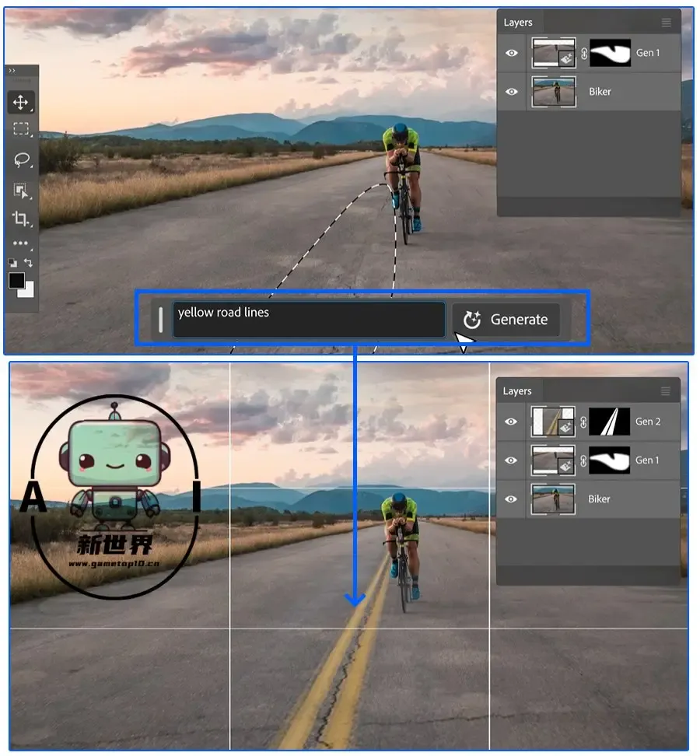
Task: Click Gen 1 mask link icon in panel containing Gen 2
Action: [x=583, y=461]
